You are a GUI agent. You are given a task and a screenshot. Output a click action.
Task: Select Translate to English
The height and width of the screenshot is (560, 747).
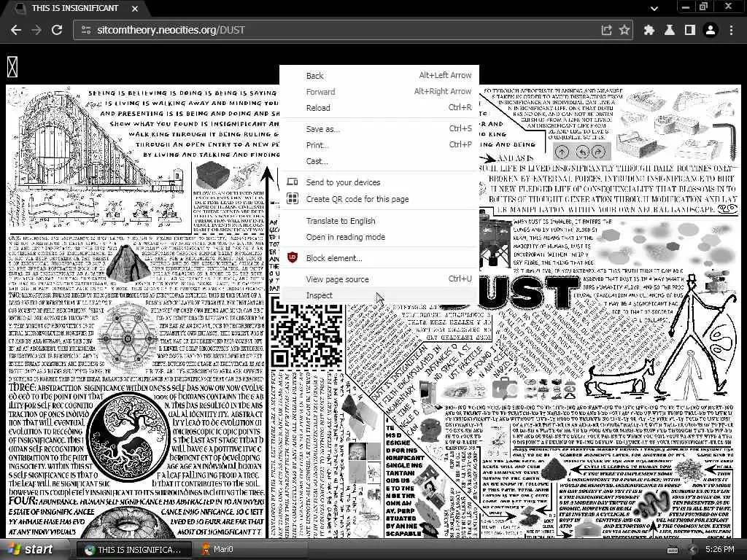coord(379,220)
